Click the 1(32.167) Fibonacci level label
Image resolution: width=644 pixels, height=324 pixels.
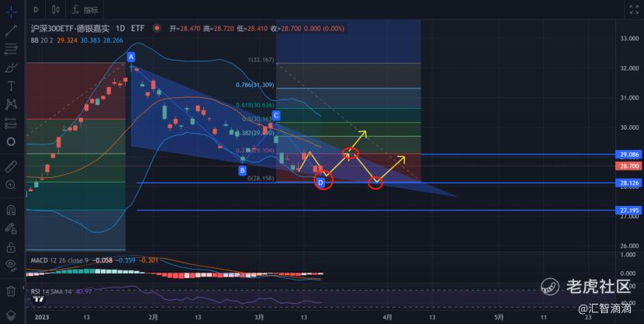(261, 60)
